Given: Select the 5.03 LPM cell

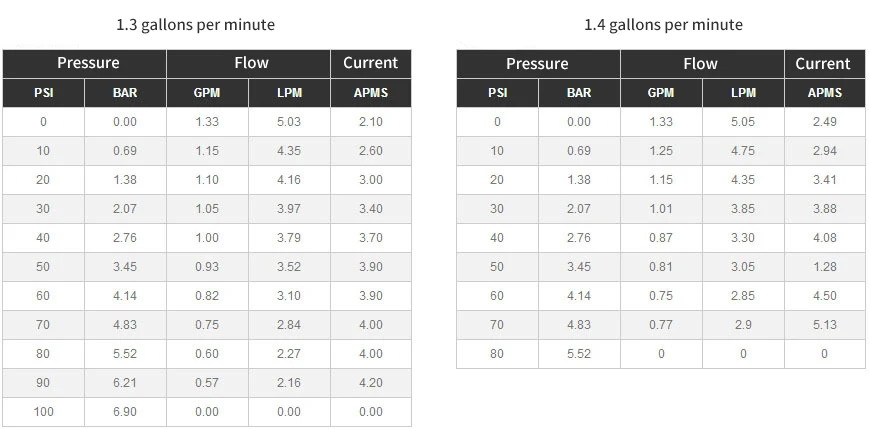Looking at the screenshot, I should (289, 122).
